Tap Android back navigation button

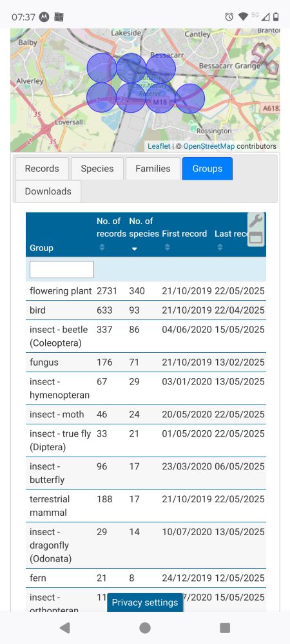coord(64,627)
